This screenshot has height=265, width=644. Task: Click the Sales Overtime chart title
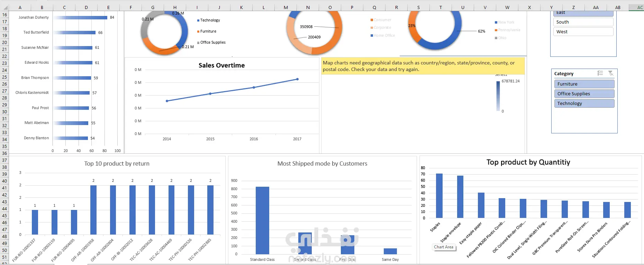tap(221, 65)
